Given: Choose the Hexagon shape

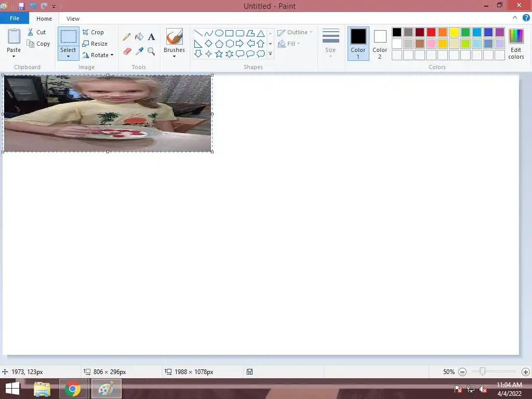Looking at the screenshot, I should point(229,44).
